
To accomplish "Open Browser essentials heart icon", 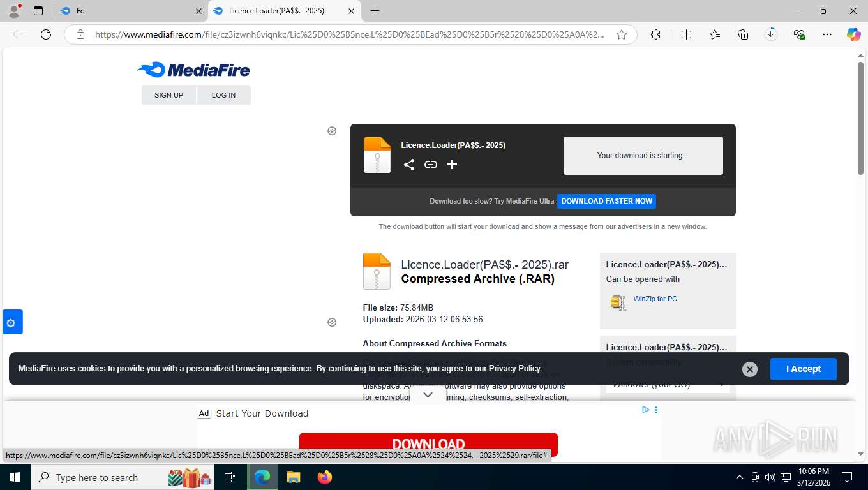I will pos(799,34).
